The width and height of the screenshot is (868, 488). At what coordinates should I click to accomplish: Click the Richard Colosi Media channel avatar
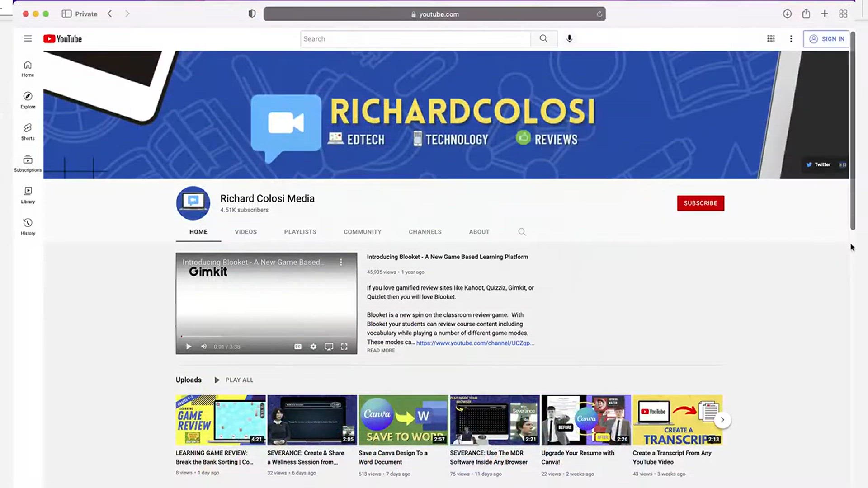click(193, 203)
